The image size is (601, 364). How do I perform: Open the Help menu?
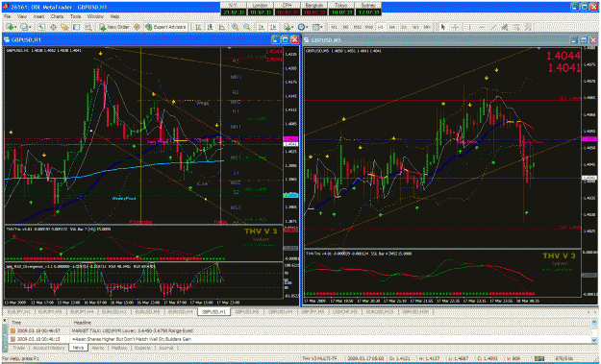(x=114, y=17)
